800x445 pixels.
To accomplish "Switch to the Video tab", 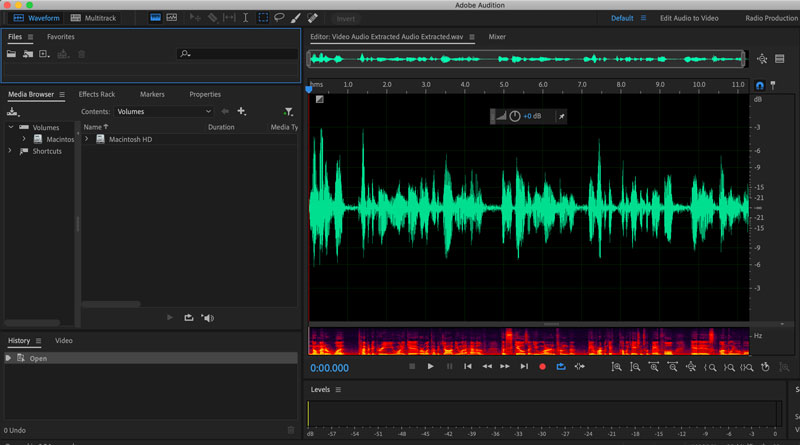I will 64,340.
